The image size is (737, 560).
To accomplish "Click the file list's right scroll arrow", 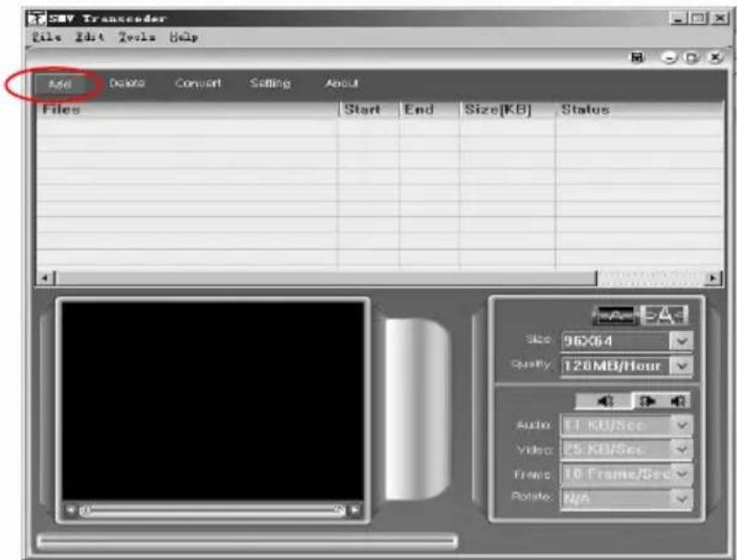I will (x=714, y=278).
